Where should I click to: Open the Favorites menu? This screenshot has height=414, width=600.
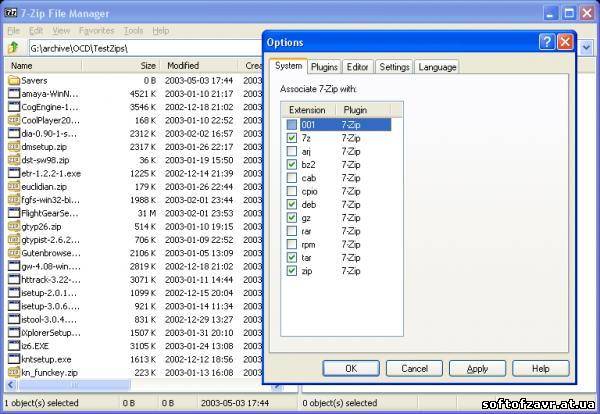tap(96, 31)
